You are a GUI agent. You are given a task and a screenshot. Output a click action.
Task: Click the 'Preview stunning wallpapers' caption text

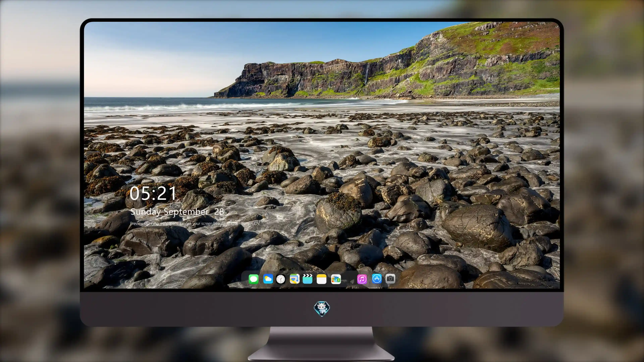[195, 223]
